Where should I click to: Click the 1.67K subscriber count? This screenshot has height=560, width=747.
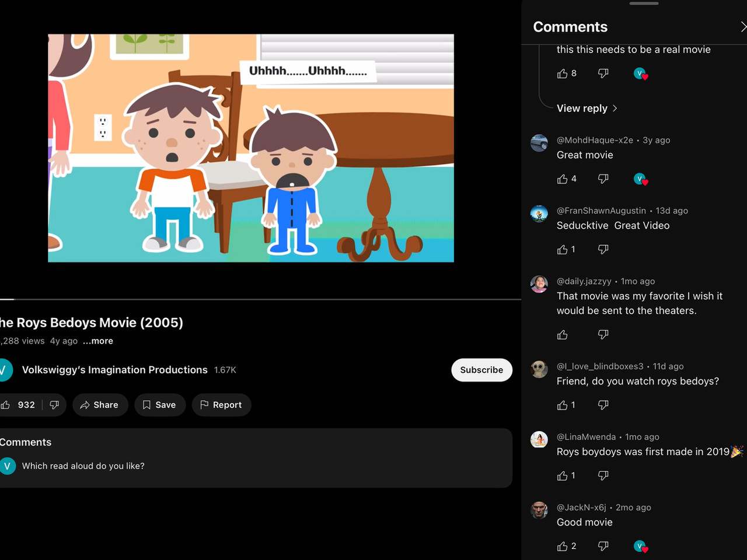[x=225, y=370]
